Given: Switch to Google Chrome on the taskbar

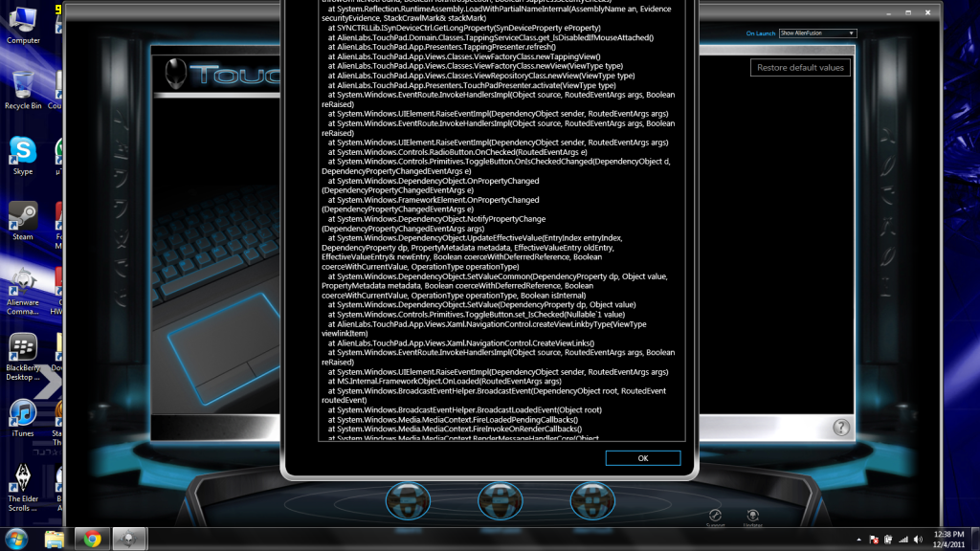Looking at the screenshot, I should 92,539.
